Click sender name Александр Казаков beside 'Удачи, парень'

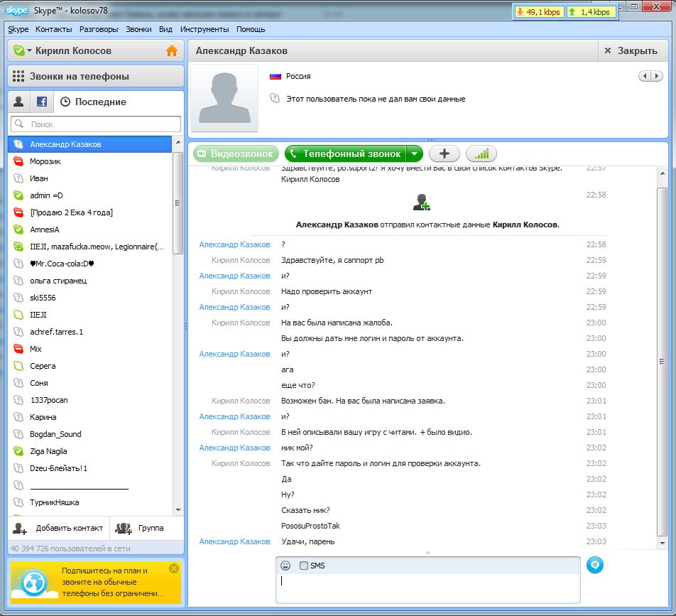tap(234, 541)
